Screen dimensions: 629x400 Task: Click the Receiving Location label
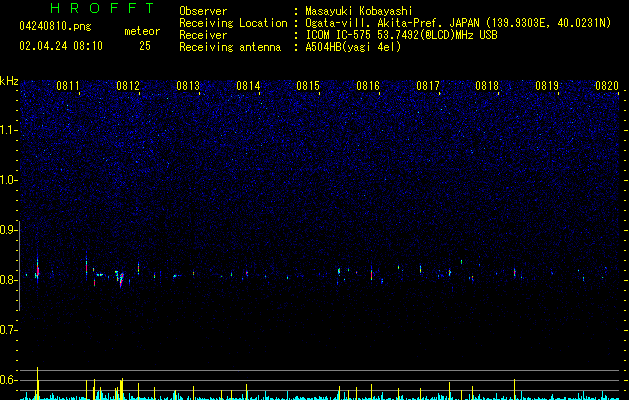tap(233, 23)
